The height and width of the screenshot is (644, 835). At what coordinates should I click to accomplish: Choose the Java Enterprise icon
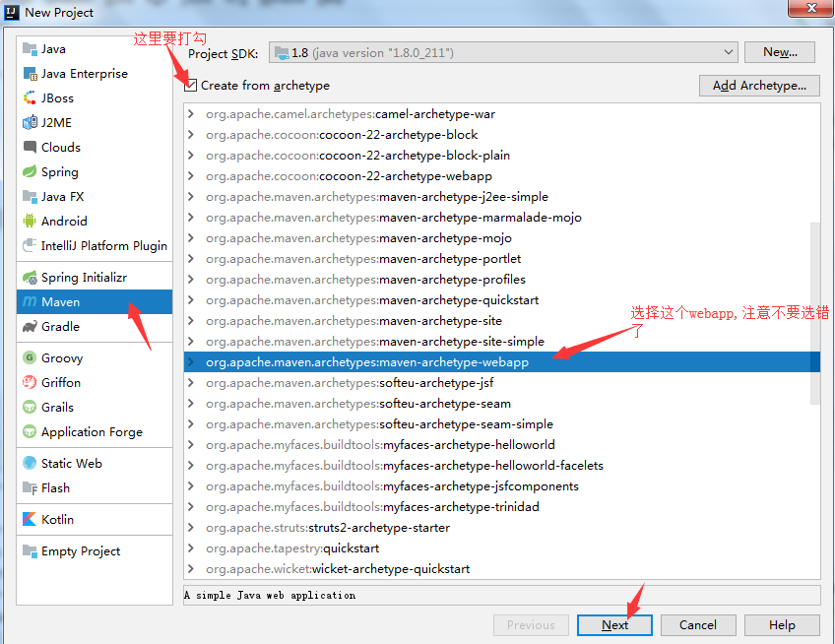tap(30, 74)
